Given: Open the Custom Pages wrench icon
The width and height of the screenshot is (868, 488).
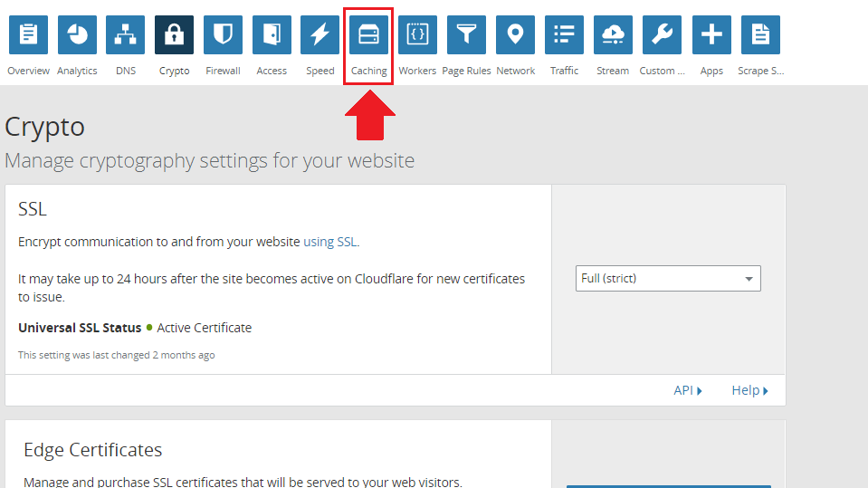Looking at the screenshot, I should (x=662, y=35).
